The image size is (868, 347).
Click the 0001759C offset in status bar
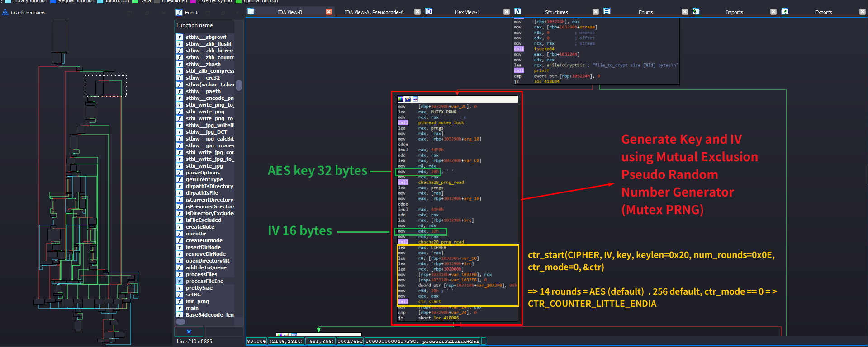click(x=350, y=341)
